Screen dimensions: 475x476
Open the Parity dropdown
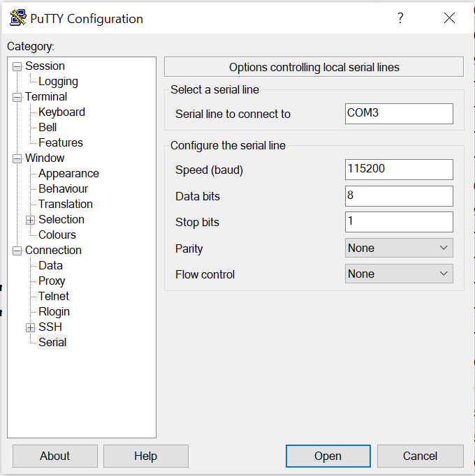click(x=399, y=248)
